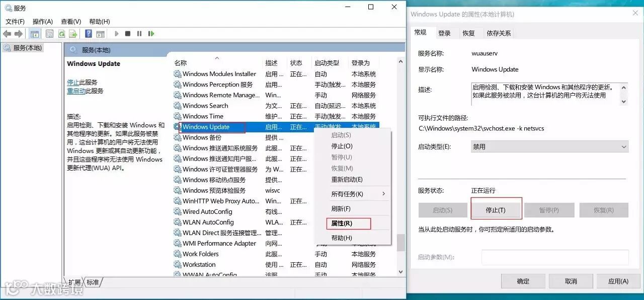Open the Properties toolbar icon in Services
644x300 pixels.
click(49, 34)
